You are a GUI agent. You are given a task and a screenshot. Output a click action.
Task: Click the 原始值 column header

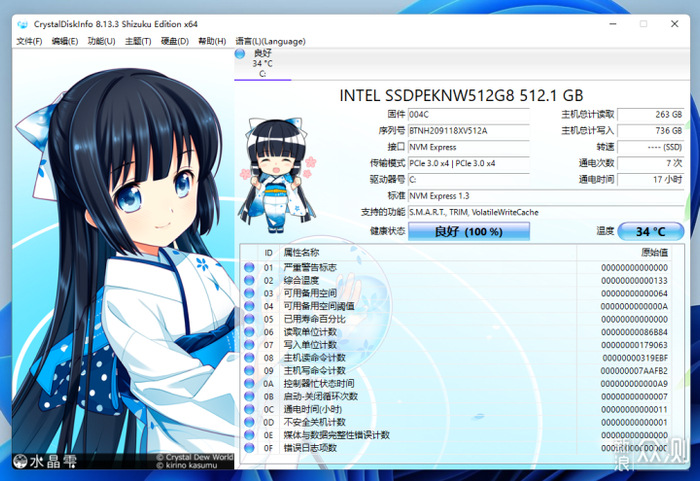click(x=624, y=253)
